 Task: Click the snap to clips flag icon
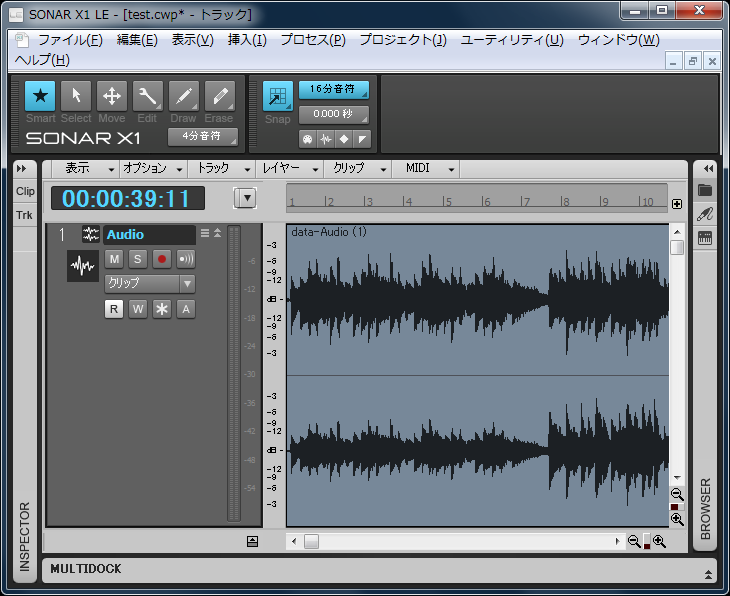click(362, 139)
